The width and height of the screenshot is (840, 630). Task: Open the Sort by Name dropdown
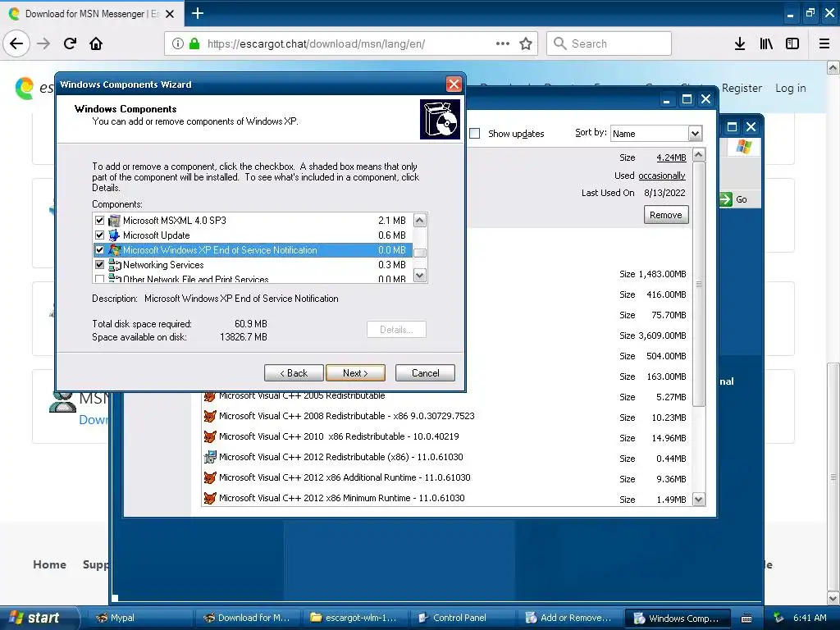pyautogui.click(x=695, y=134)
